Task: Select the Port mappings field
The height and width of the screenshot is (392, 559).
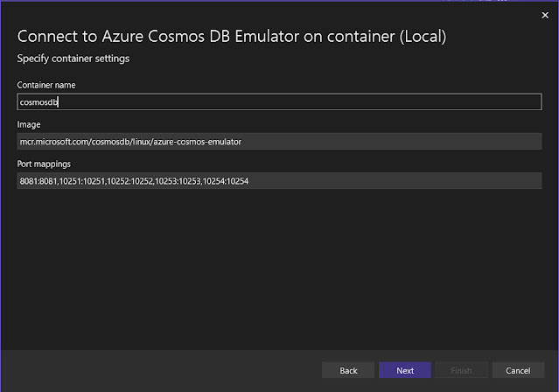Action: (x=279, y=180)
